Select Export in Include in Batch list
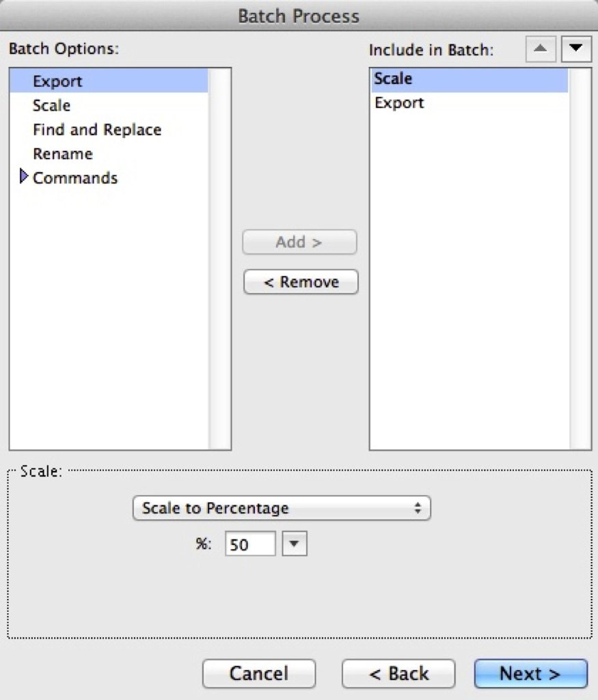This screenshot has width=598, height=700. pyautogui.click(x=470, y=102)
